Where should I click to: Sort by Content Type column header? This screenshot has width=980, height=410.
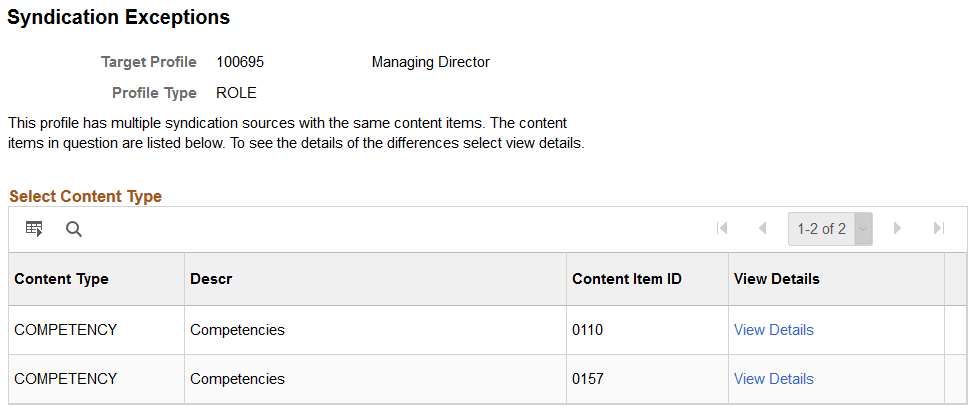pyautogui.click(x=61, y=279)
